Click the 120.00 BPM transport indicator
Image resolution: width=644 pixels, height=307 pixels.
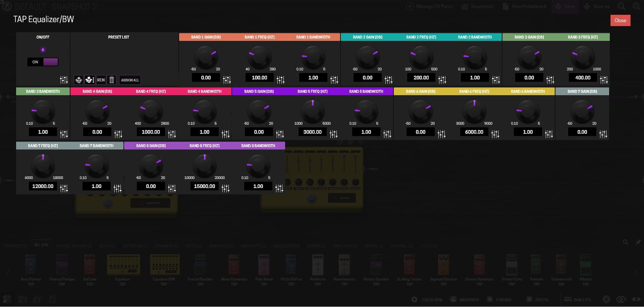pos(427,300)
